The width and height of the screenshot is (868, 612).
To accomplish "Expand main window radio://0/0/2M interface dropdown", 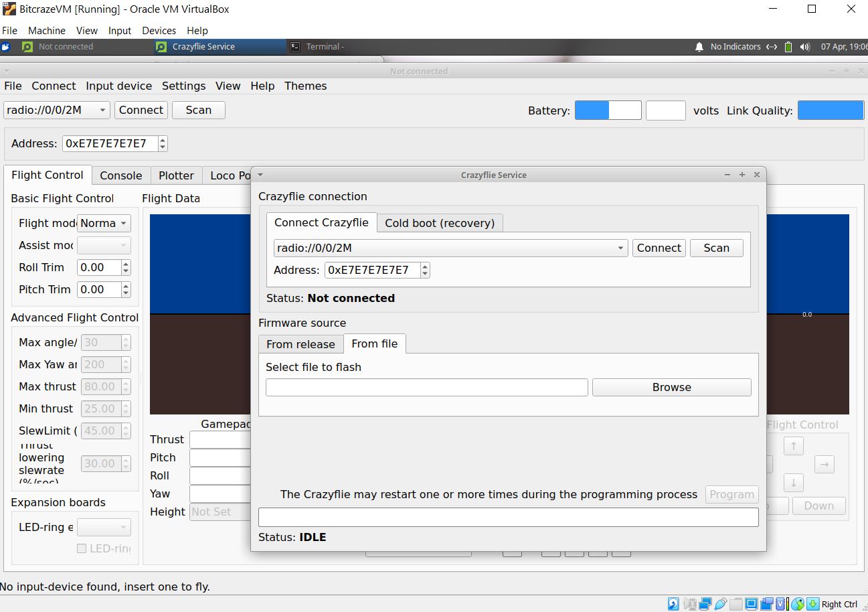I will point(103,110).
